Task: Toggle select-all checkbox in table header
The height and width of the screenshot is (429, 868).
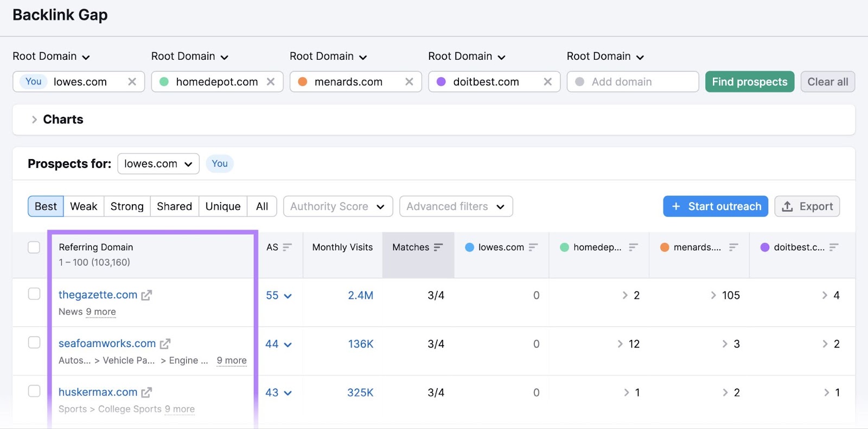Action: [x=34, y=247]
